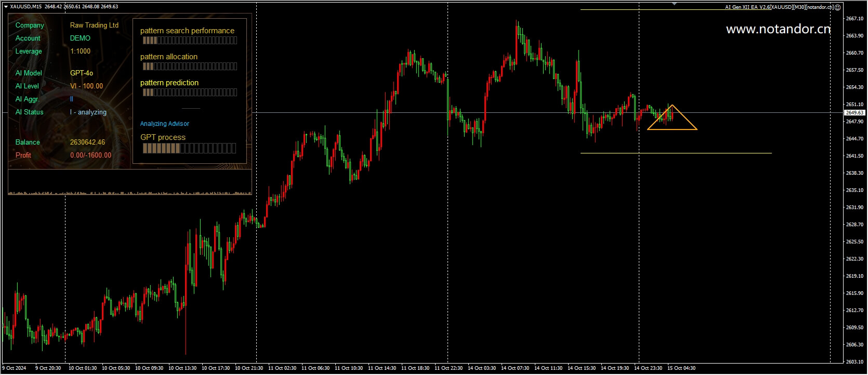Click the GPT process progress bar
The height and width of the screenshot is (375, 868).
(x=189, y=149)
